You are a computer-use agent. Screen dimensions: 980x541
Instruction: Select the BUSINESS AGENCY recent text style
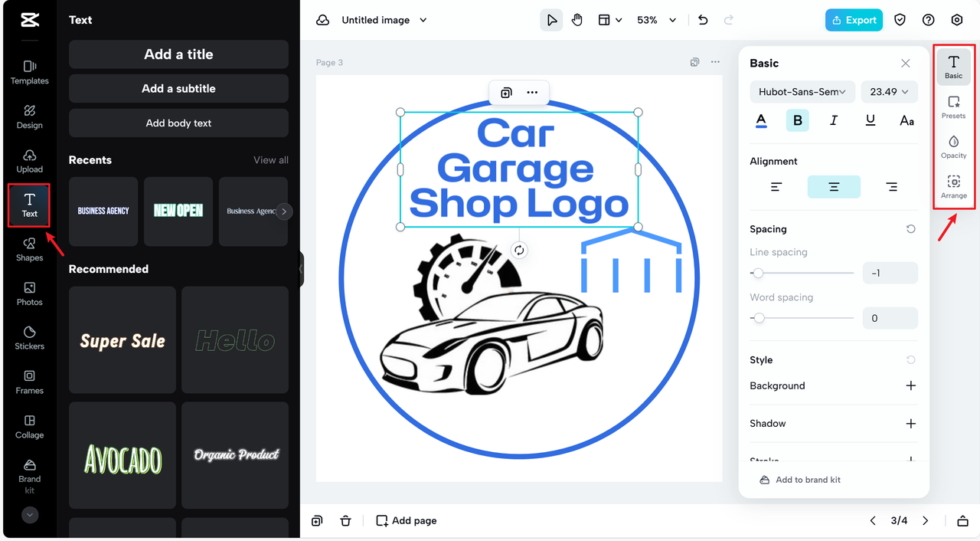103,211
